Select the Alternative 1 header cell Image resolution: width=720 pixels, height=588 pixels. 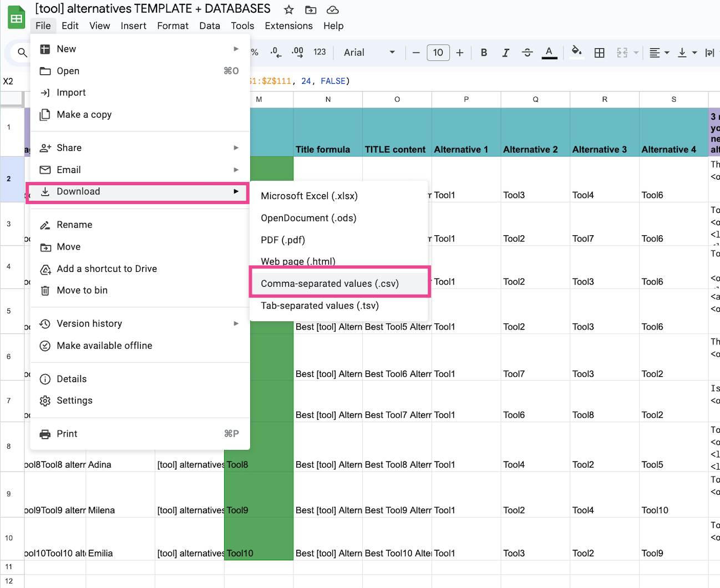point(466,132)
